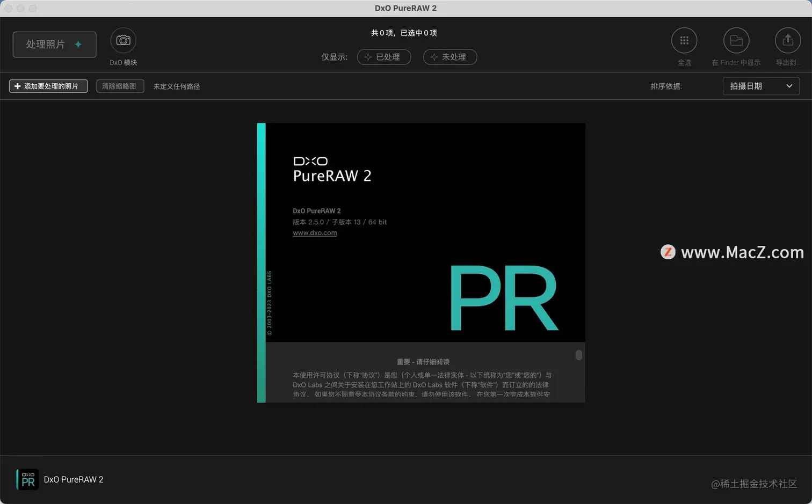
Task: Open the DxO Modules camera icon
Action: [x=123, y=41]
